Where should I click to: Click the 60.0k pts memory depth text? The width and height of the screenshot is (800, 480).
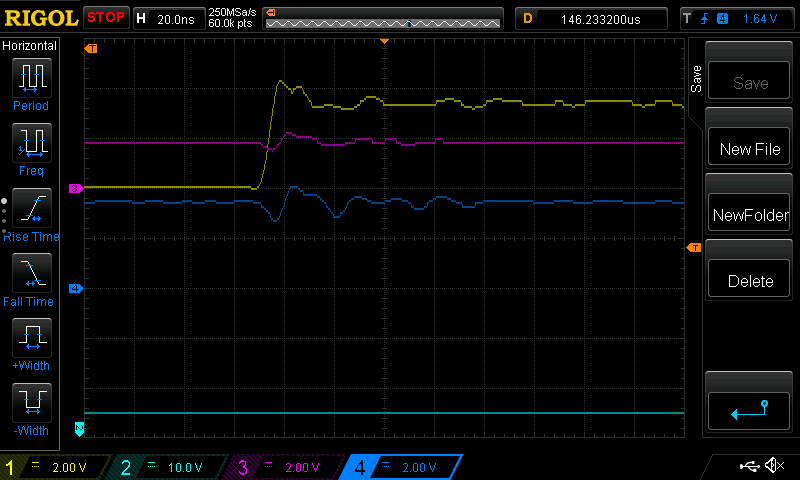230,23
